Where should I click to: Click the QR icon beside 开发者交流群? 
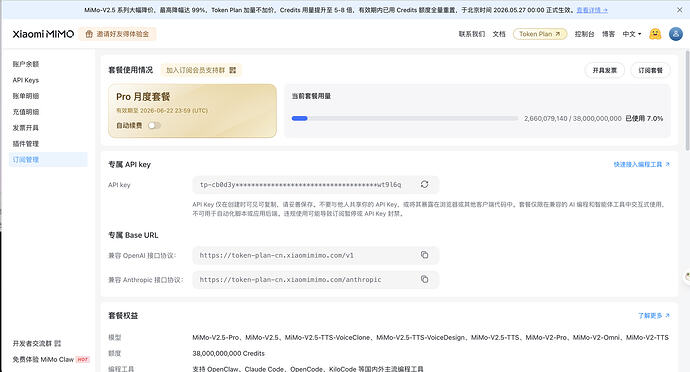58,343
